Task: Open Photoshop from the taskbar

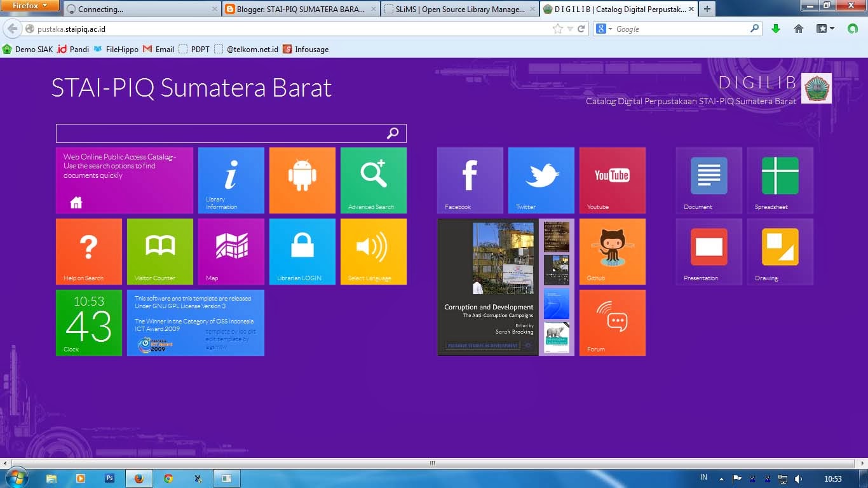Action: 109,478
